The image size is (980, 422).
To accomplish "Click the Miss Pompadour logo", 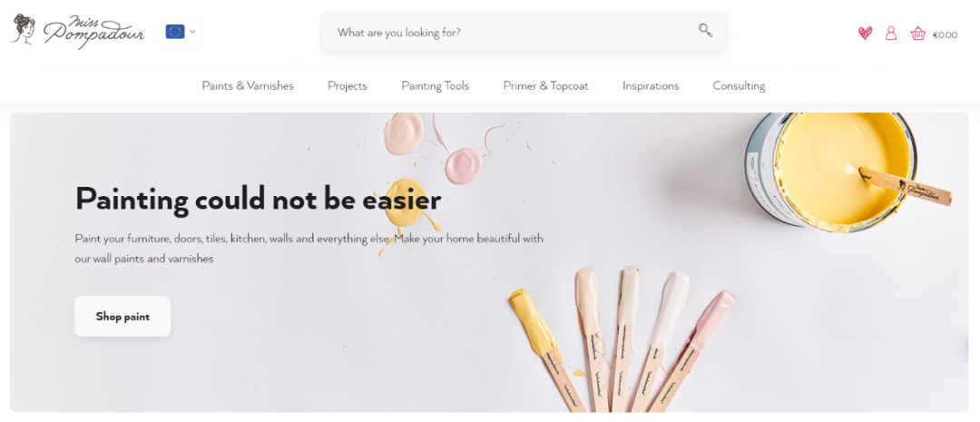I will (78, 30).
